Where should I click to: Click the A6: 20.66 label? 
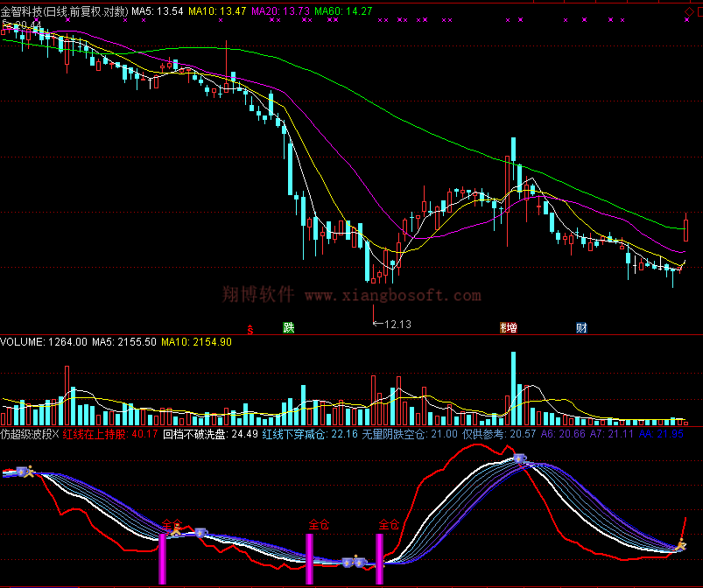pos(563,434)
